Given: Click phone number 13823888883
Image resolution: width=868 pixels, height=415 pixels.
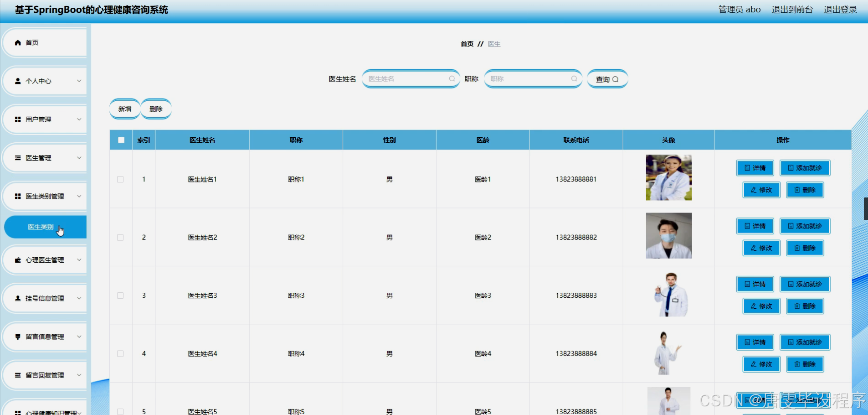Looking at the screenshot, I should [x=576, y=296].
